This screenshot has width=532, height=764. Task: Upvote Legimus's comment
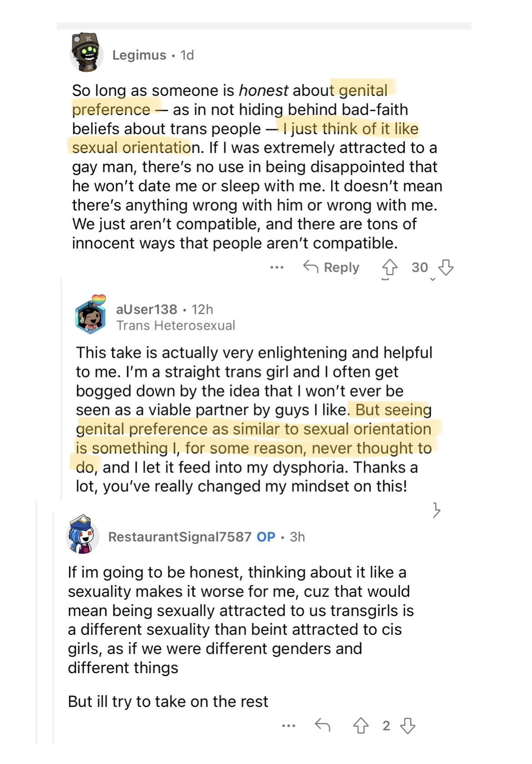(389, 268)
